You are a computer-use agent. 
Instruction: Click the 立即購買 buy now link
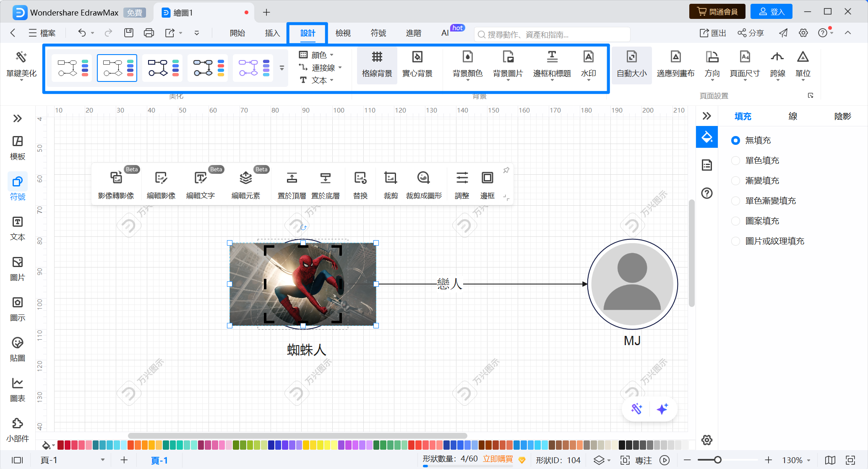[498, 459]
